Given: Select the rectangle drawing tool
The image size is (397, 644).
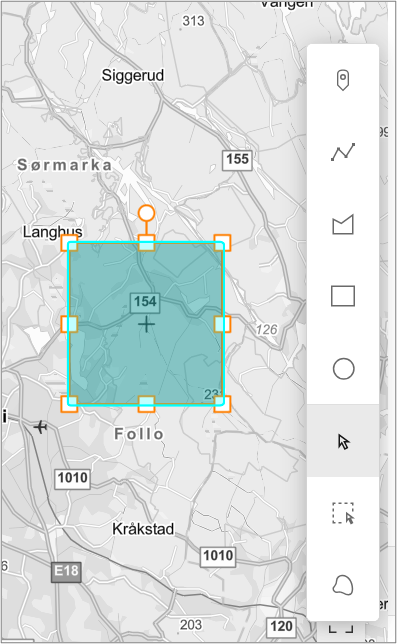Looking at the screenshot, I should [x=343, y=296].
